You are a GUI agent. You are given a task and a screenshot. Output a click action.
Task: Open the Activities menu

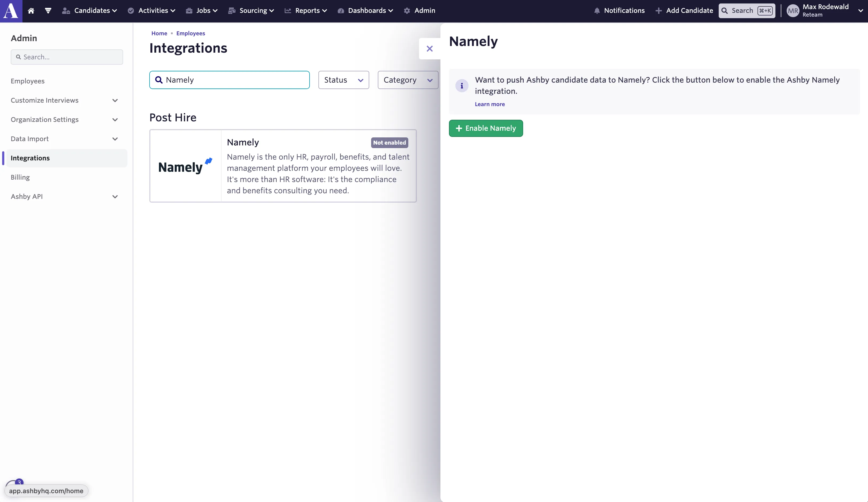(151, 11)
